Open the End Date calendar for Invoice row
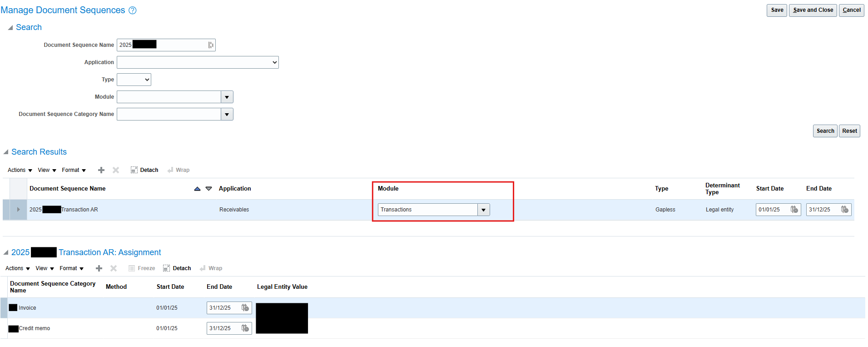Viewport: 868px width, 347px height. click(245, 308)
